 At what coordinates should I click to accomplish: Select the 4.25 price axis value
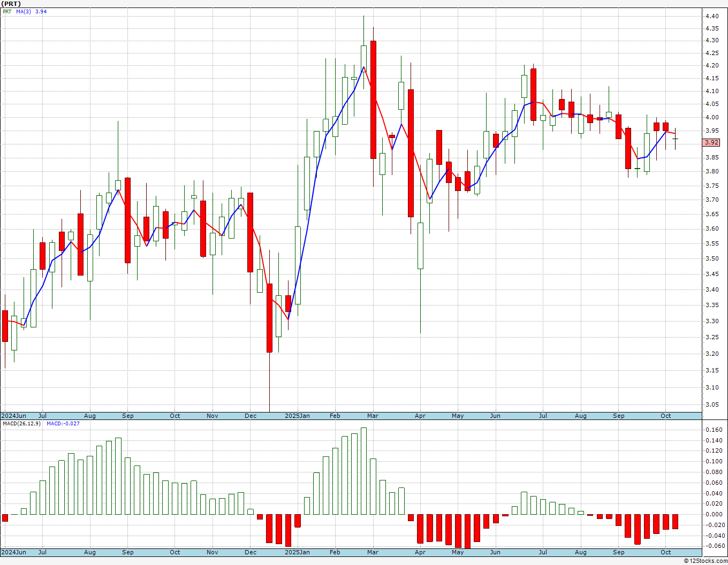[712, 52]
